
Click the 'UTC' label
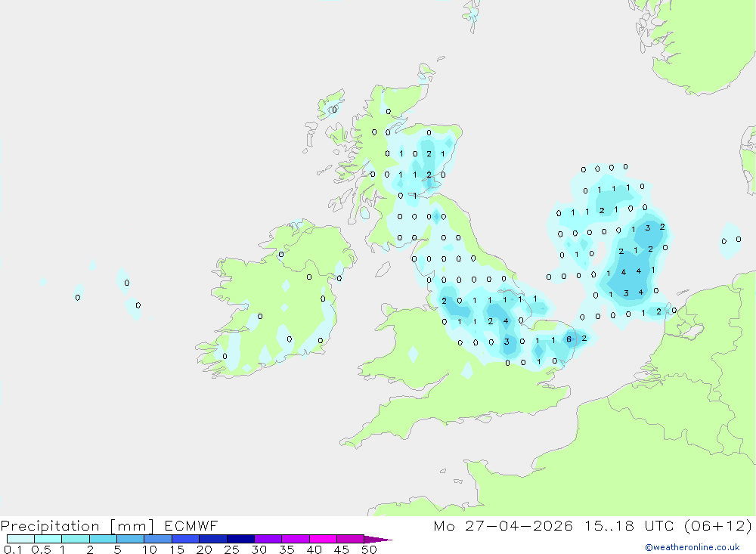tap(659, 525)
